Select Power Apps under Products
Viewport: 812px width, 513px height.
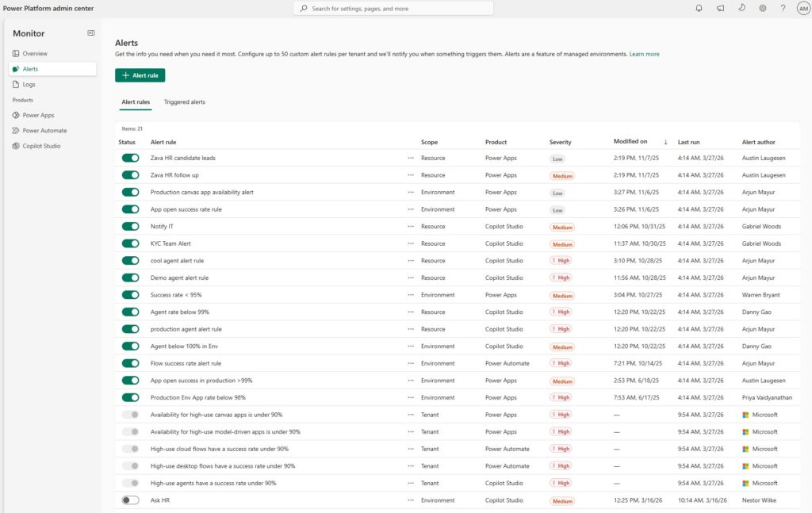pyautogui.click(x=37, y=114)
